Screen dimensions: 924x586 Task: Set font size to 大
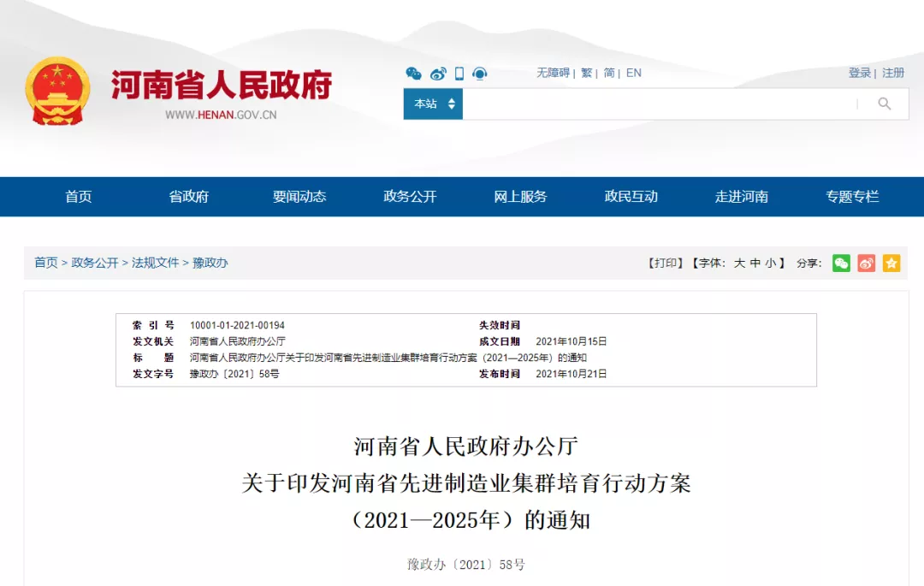[x=739, y=263]
